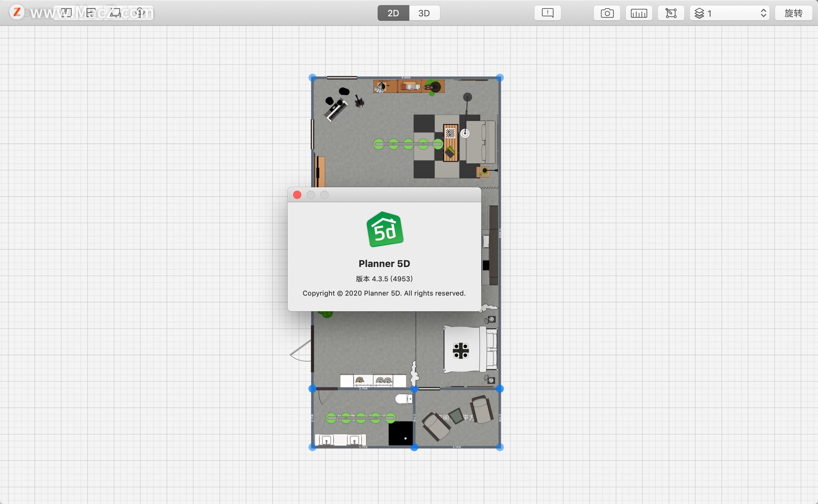Select the double bed in bedroom
Screen dimensions: 818x504
[x=470, y=349]
